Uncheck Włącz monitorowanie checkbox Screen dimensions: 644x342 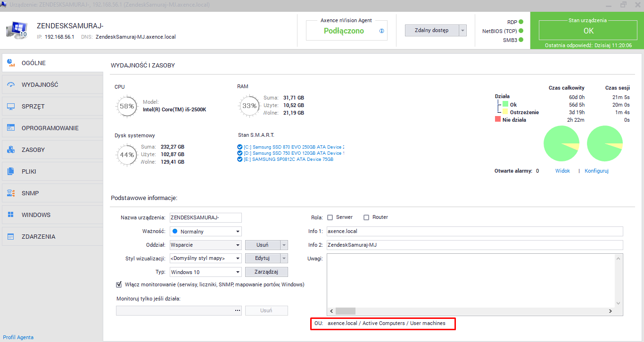click(119, 284)
